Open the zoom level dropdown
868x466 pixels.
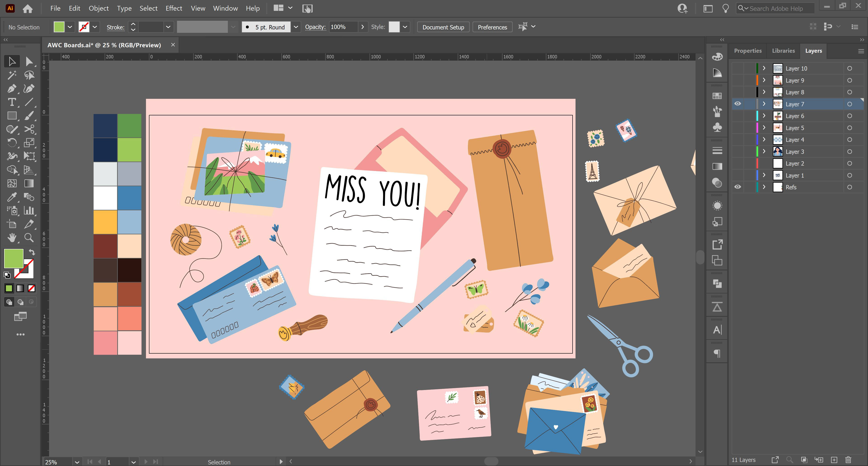point(77,462)
